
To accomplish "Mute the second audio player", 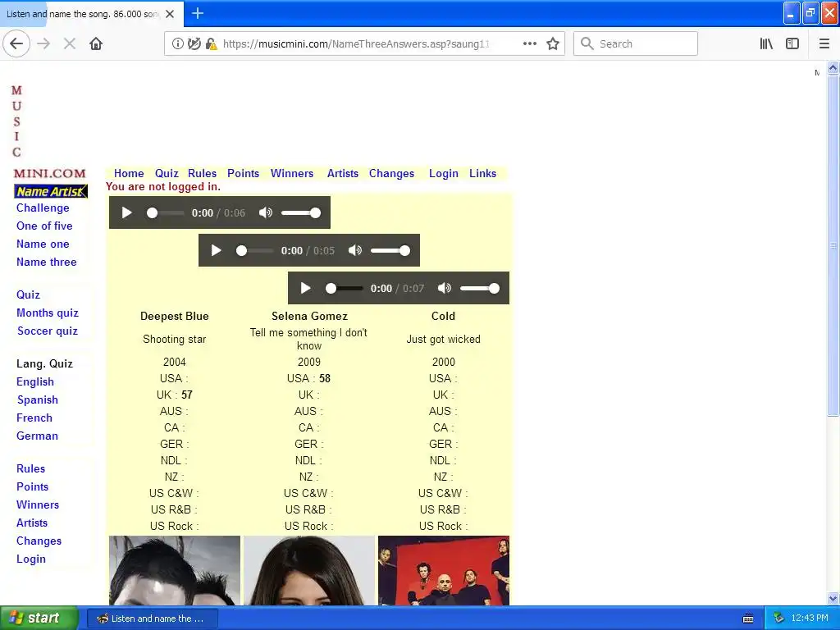I will [354, 250].
